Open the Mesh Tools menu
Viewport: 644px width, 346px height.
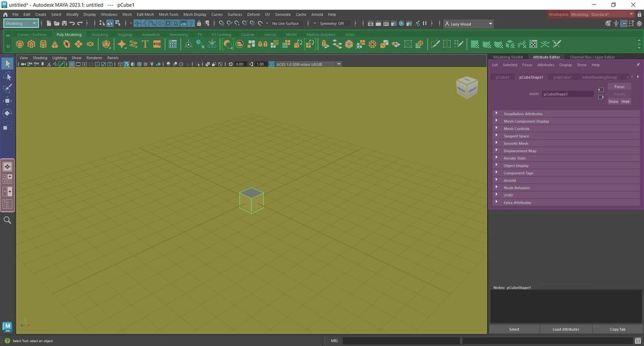169,15
